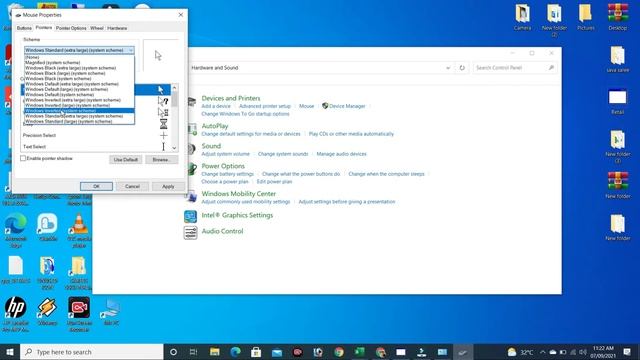The width and height of the screenshot is (640, 360).
Task: Click the Windows Mobility Center heading
Action: point(239,193)
